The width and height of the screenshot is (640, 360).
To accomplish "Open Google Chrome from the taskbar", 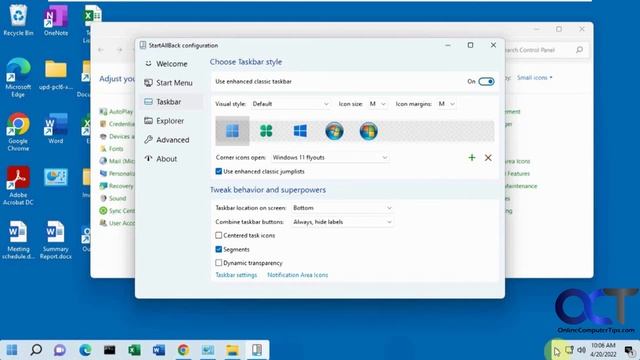I will point(183,350).
